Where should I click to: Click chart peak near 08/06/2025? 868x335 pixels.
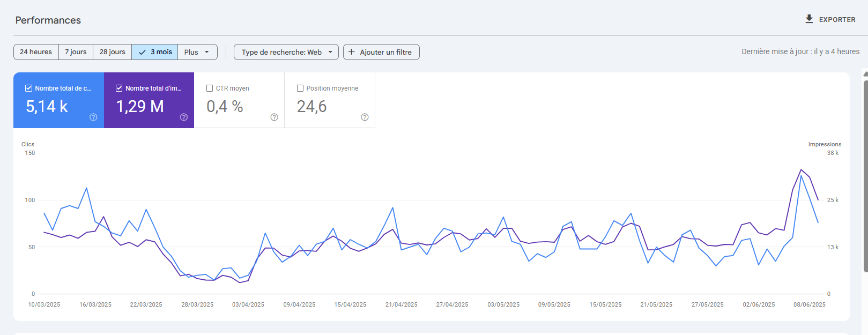(x=801, y=170)
